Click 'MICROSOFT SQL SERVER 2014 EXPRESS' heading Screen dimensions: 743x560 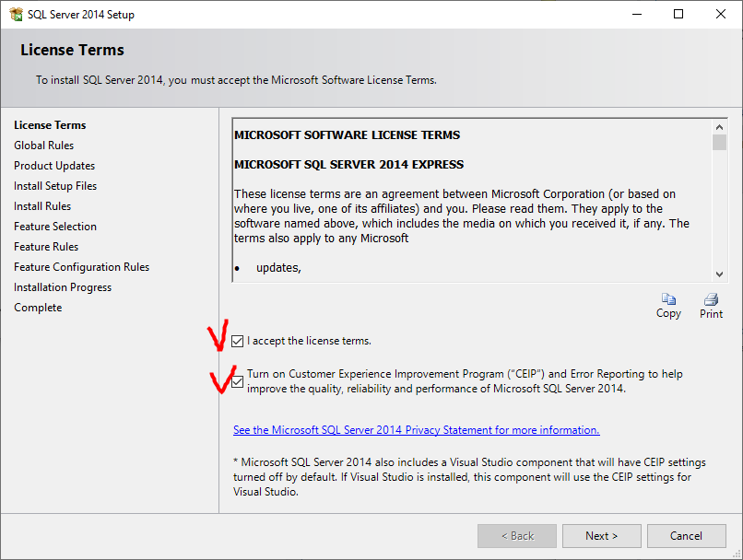[348, 165]
